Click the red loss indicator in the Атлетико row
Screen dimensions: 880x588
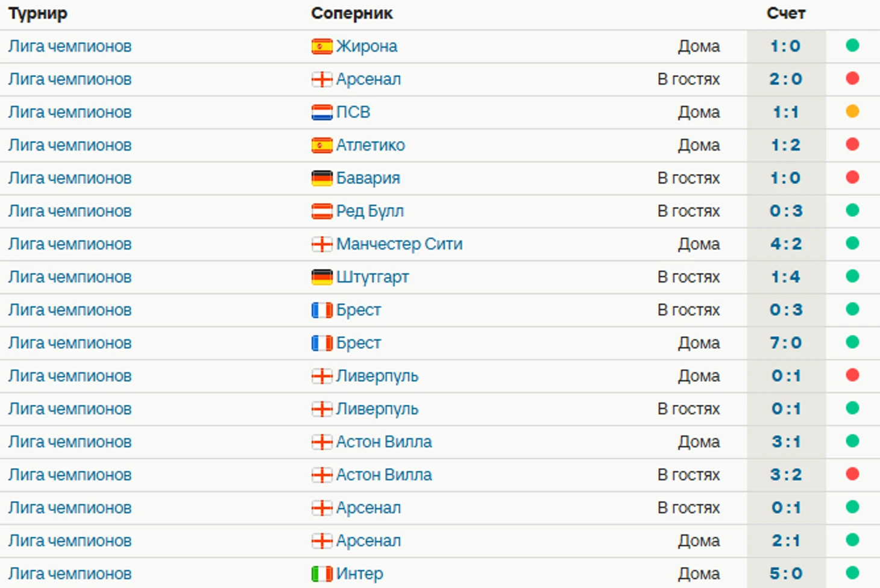[852, 145]
